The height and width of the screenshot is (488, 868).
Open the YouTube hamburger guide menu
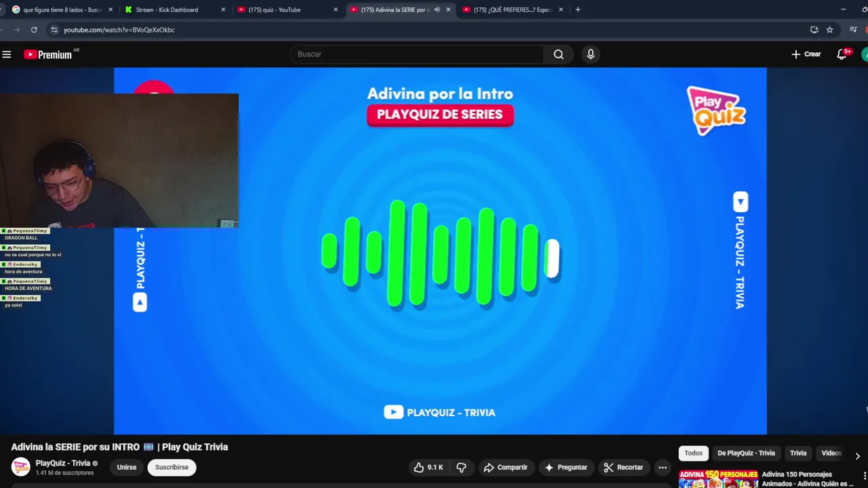7,54
